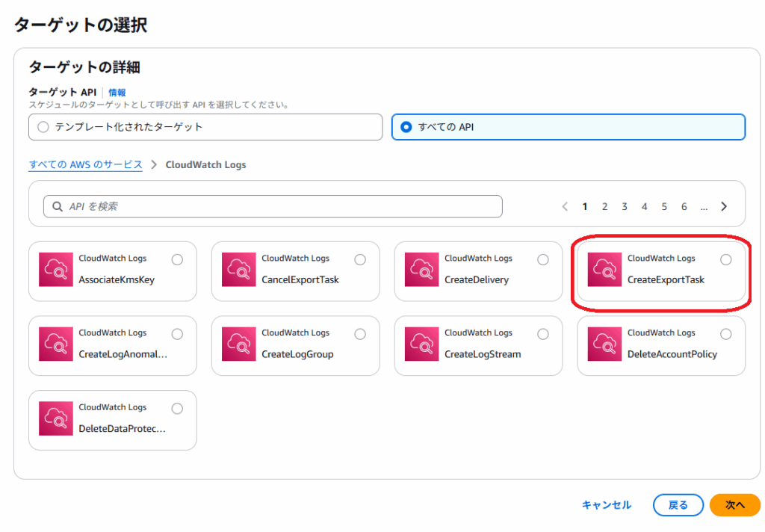765x532 pixels.
Task: Select the CreateExportTask radio button
Action: [x=725, y=259]
